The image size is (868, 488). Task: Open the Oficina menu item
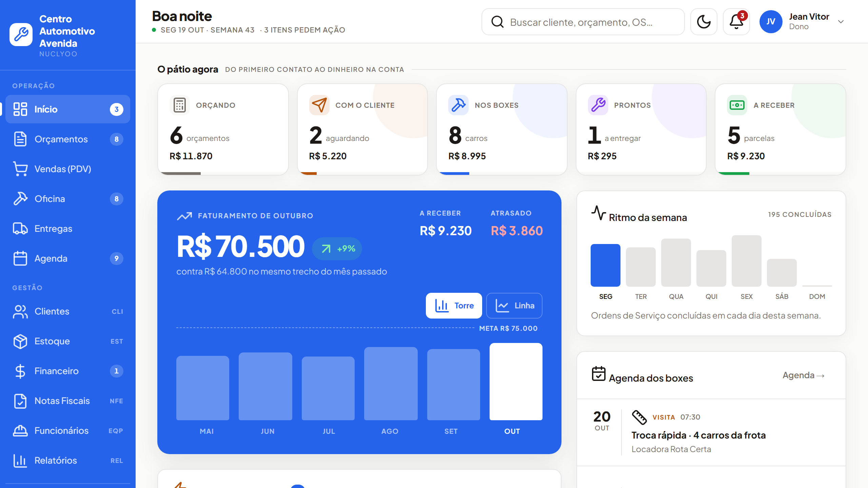68,199
